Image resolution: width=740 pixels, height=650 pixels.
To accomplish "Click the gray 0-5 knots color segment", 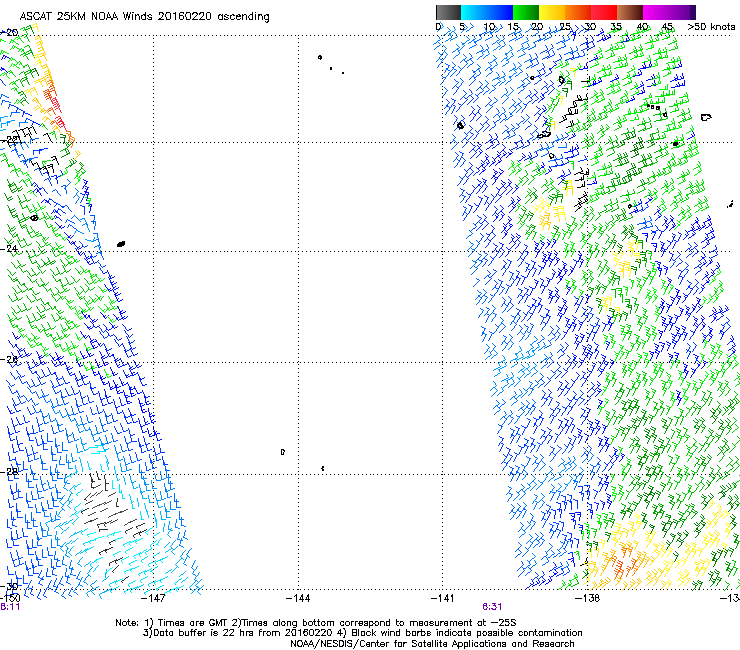I will [x=448, y=12].
